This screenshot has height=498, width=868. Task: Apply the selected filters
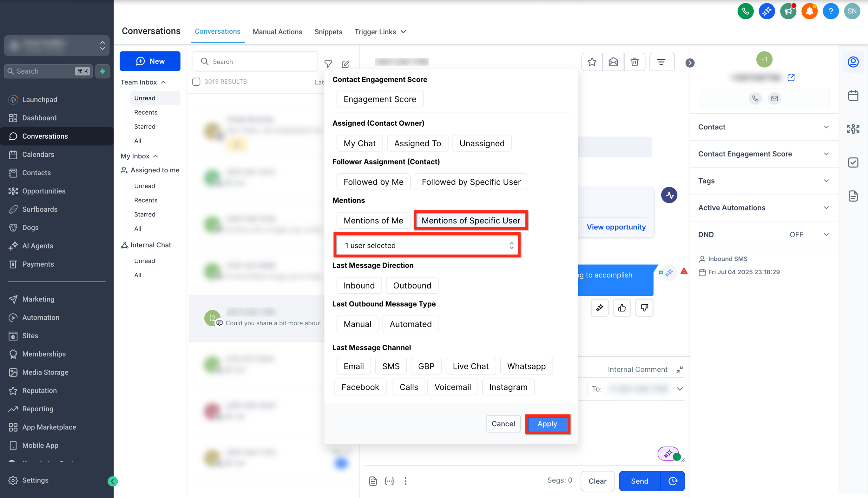tap(547, 424)
